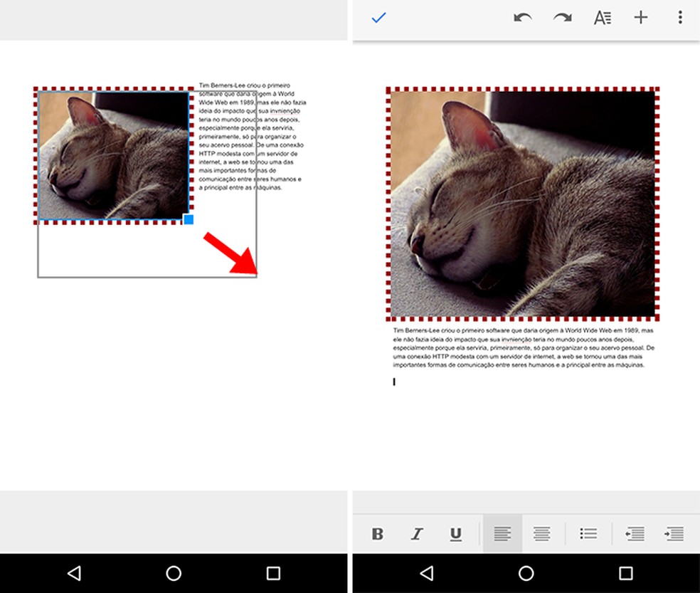Decrease paragraph indent
Viewport: 700px width, 593px height.
coord(635,534)
